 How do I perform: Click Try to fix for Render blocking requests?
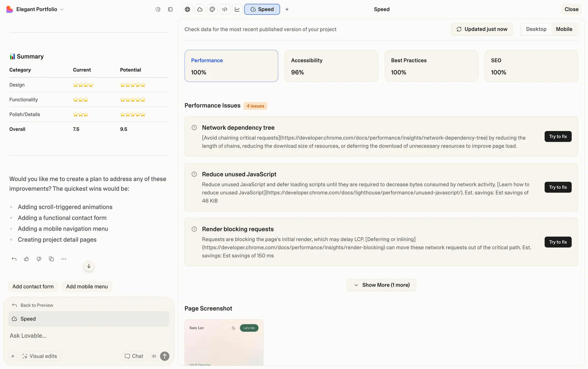(x=558, y=242)
